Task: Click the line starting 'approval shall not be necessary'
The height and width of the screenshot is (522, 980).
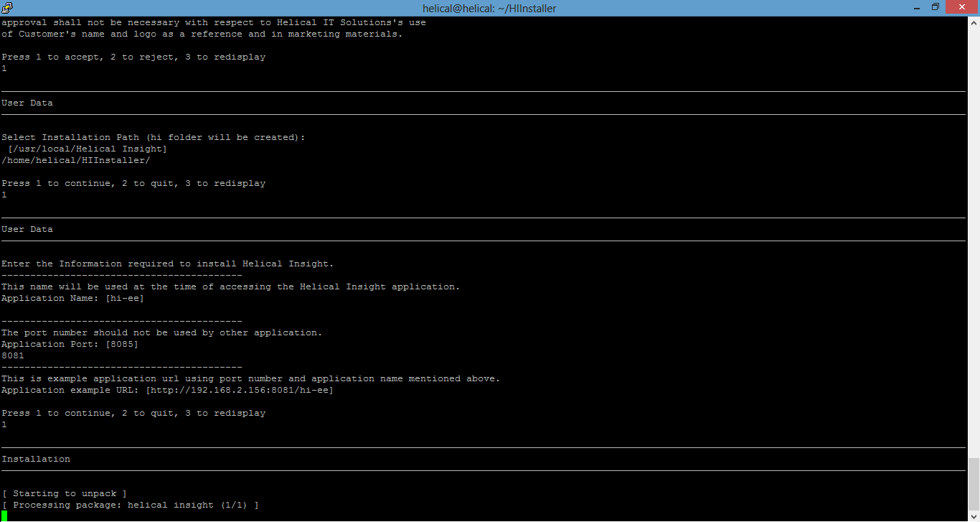Action: click(x=214, y=22)
